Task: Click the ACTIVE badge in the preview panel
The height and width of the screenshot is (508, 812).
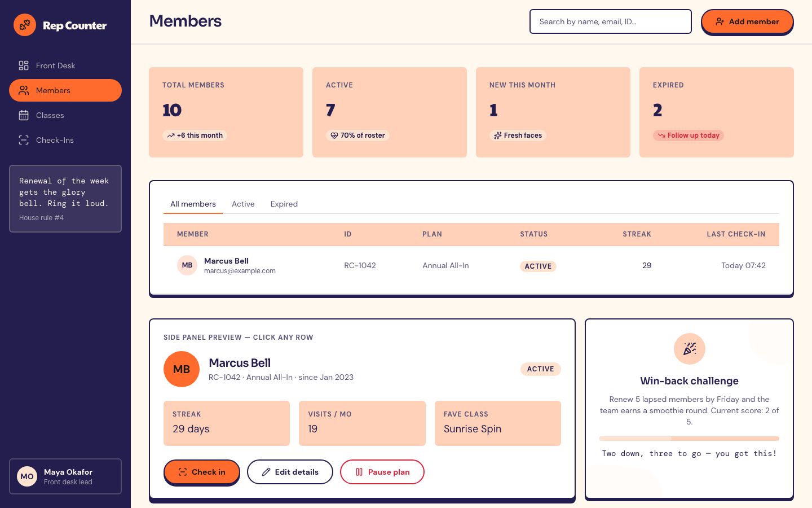Action: [x=540, y=369]
